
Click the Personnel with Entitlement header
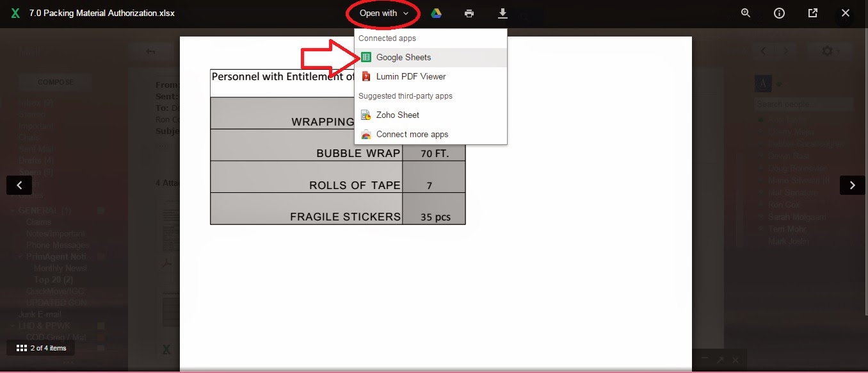[283, 76]
